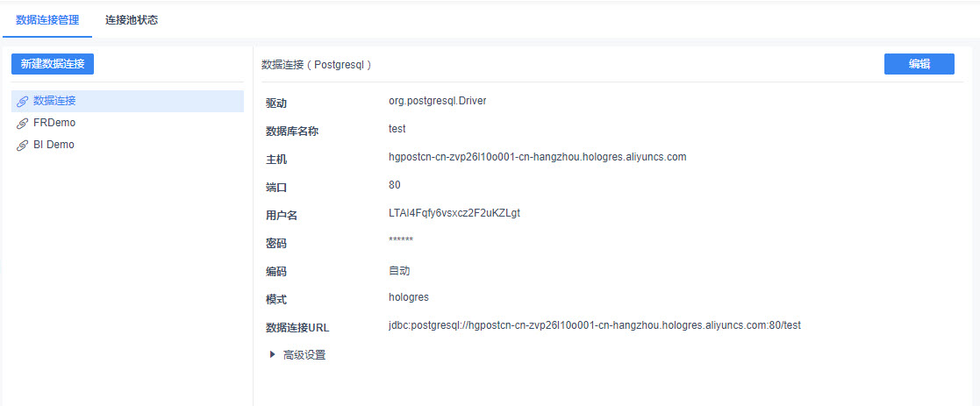Screen dimensions: 980x406
Task: Click the link icon beside BI Demo
Action: tap(23, 146)
